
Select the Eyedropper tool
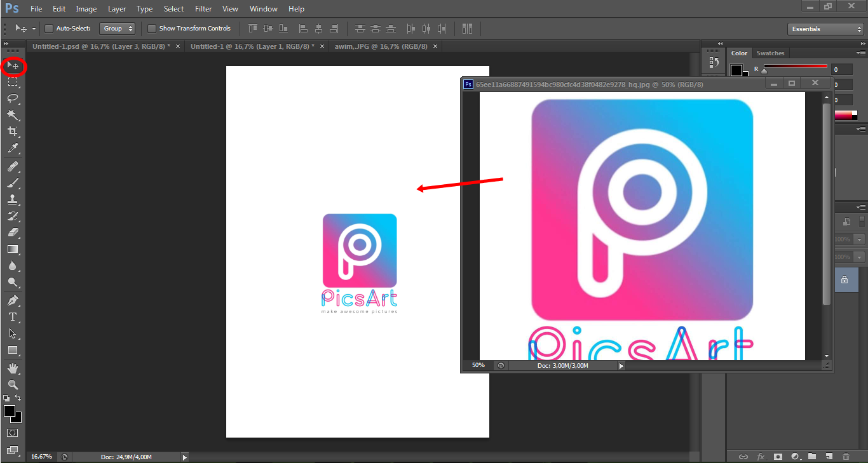(13, 148)
